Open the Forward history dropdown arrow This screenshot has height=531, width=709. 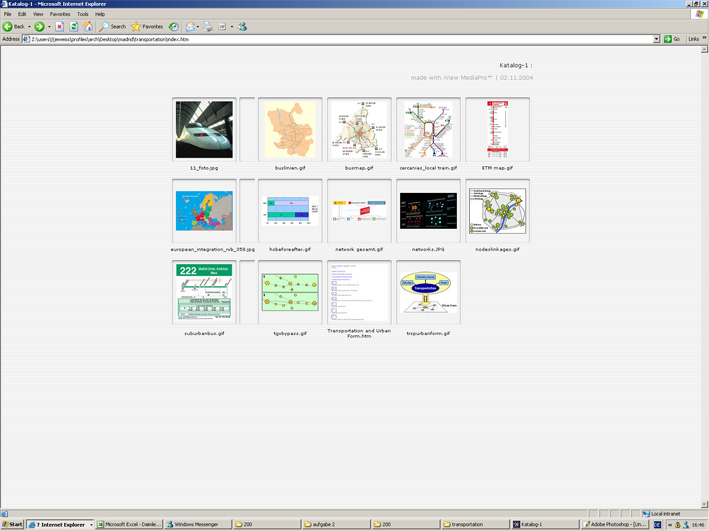[x=49, y=27]
